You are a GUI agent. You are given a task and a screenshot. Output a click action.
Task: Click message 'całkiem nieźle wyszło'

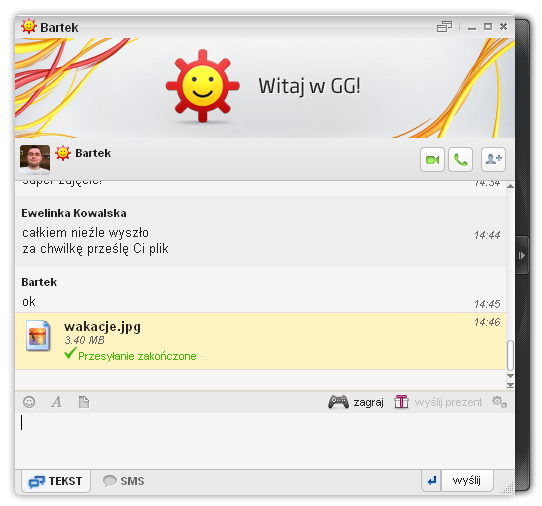85,233
